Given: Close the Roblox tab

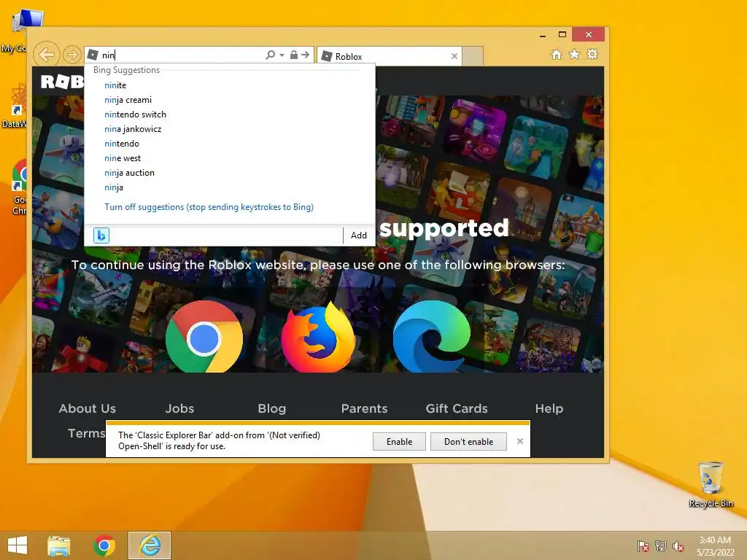Looking at the screenshot, I should click(454, 56).
